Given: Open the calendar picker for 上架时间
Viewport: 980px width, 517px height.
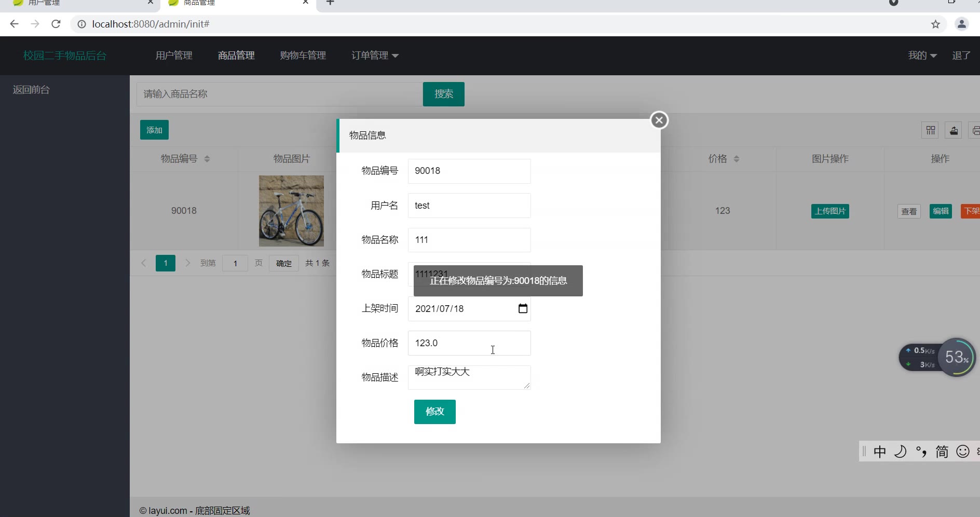Looking at the screenshot, I should (523, 309).
